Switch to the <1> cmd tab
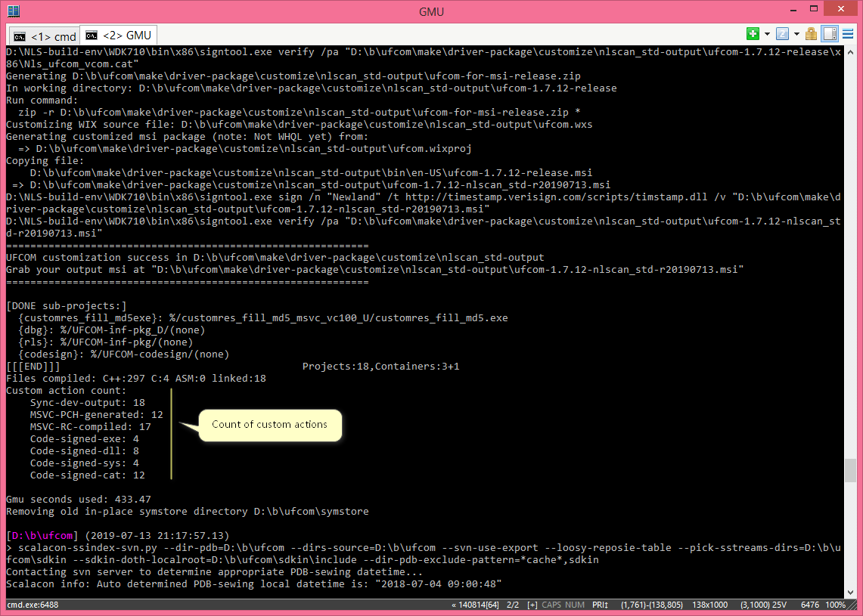This screenshot has height=616, width=863. pos(45,36)
